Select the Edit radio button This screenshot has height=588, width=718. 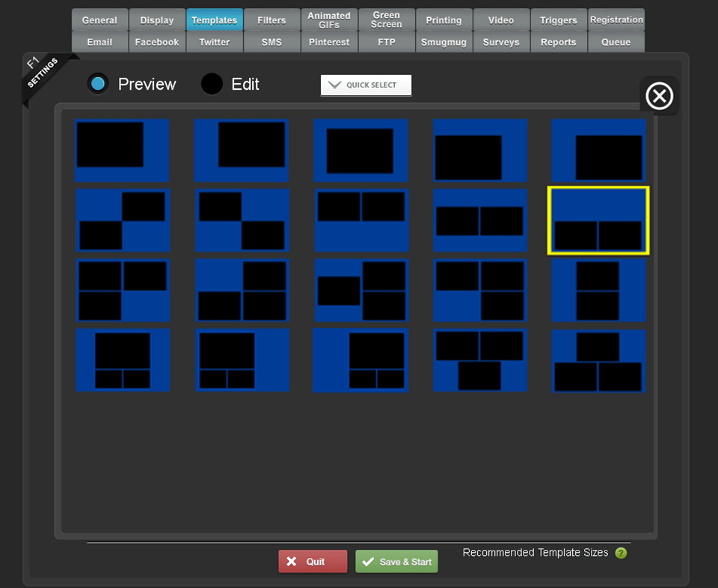[212, 84]
